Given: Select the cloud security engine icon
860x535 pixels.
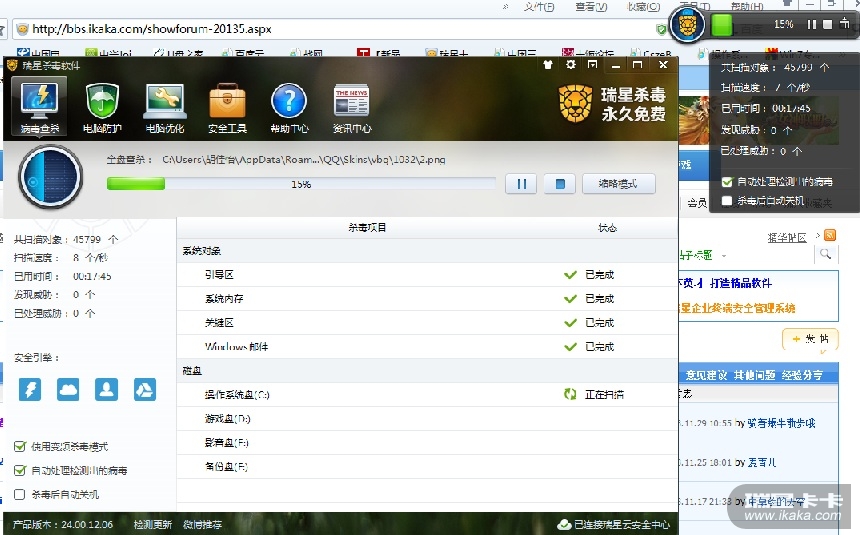Looking at the screenshot, I should pyautogui.click(x=68, y=390).
